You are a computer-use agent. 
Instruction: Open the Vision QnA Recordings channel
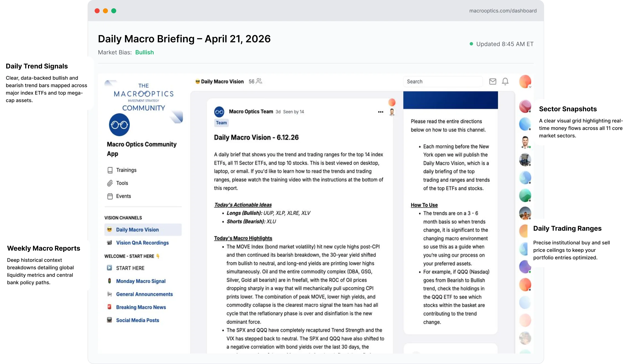tap(142, 243)
